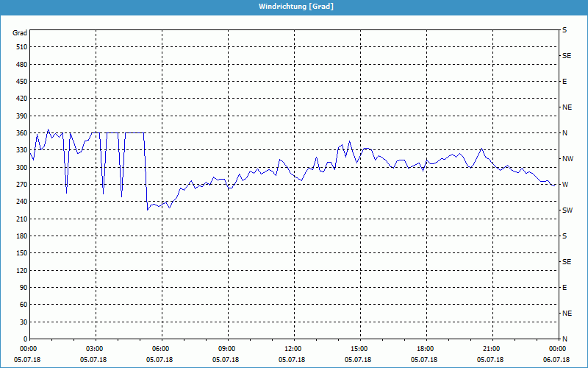Select the 510 value on the y-axis
Viewport: 588px width, 368px height.
click(x=21, y=47)
